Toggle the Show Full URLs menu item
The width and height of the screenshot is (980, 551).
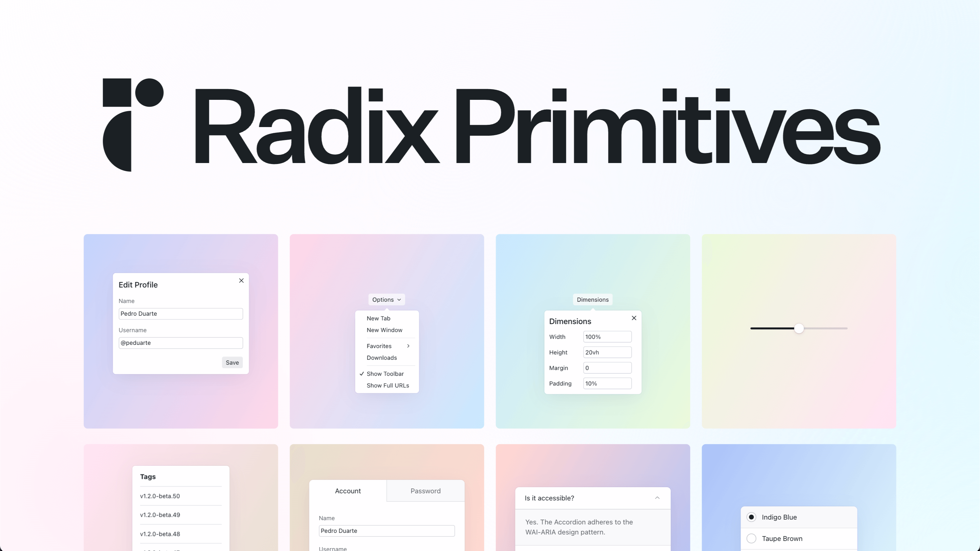pos(388,385)
